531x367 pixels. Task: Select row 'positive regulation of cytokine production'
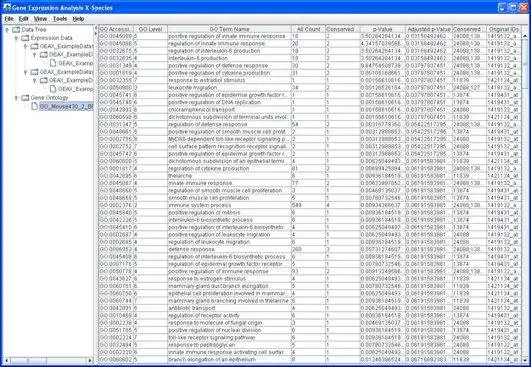[310, 73]
